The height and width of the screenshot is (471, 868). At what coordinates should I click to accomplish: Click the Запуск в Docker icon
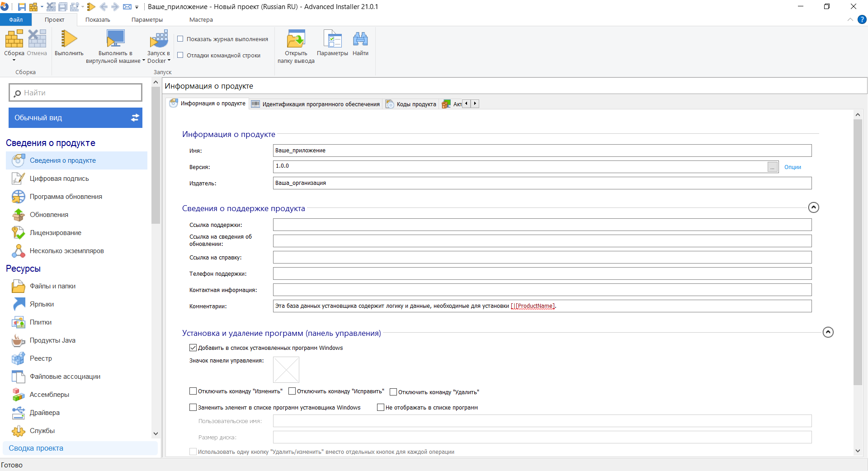pos(159,39)
